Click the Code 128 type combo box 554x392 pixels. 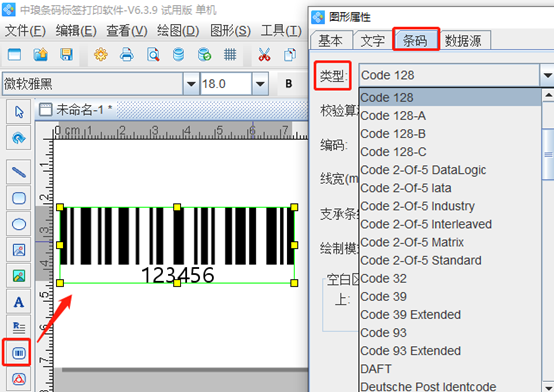pos(449,75)
